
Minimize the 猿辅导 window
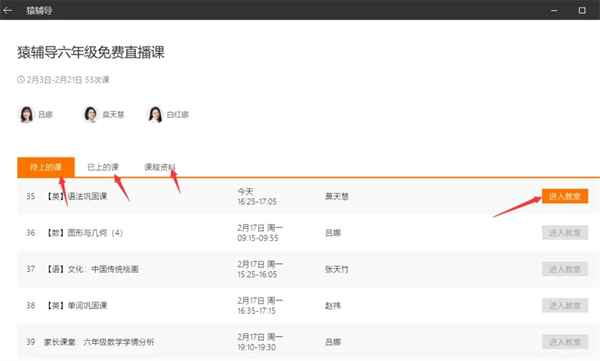[554, 10]
